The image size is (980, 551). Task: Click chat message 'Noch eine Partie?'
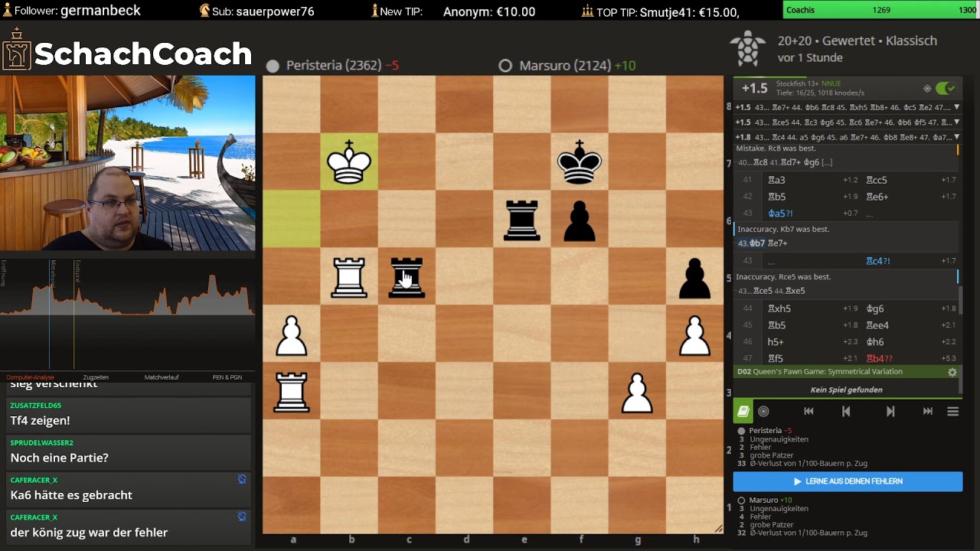tap(126, 452)
